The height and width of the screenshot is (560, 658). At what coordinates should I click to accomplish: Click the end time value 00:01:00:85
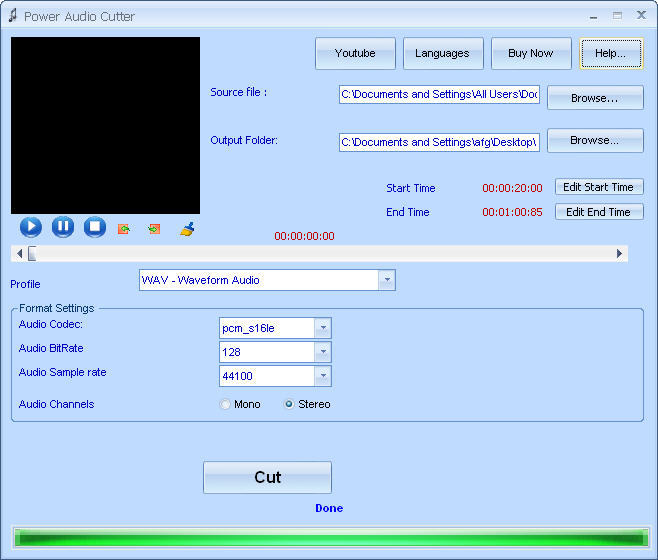[x=512, y=212]
